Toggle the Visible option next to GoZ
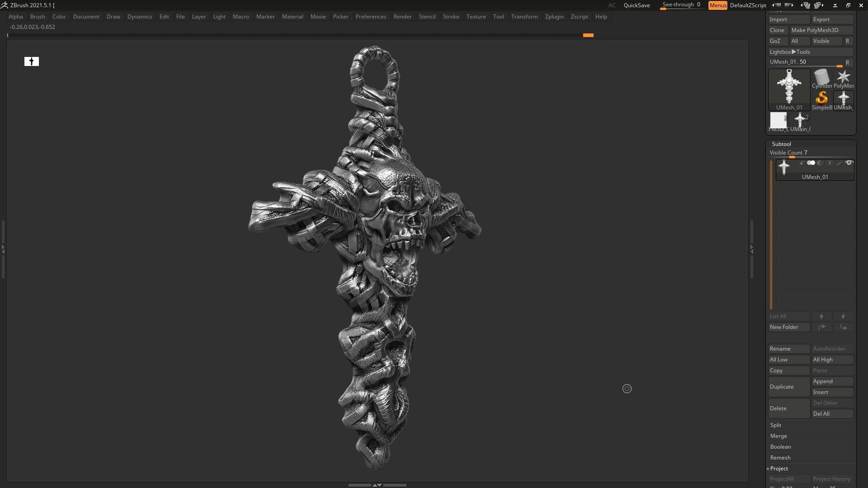868x488 pixels. pyautogui.click(x=827, y=41)
